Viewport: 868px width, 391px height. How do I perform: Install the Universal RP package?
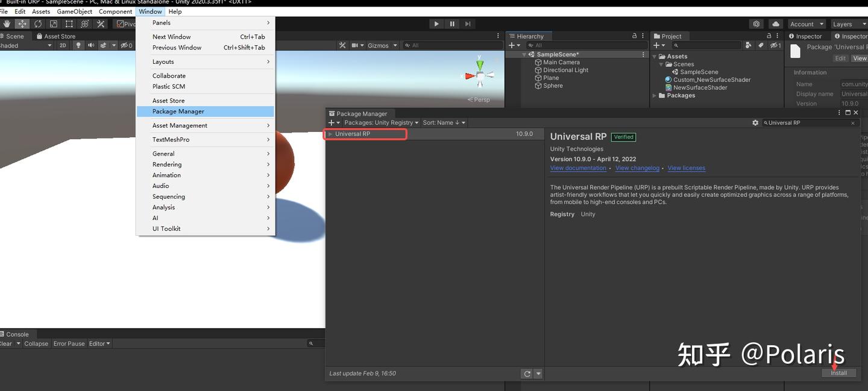(x=838, y=372)
